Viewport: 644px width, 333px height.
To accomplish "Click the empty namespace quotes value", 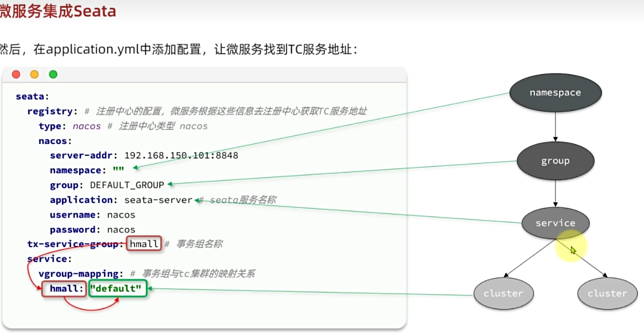I will click(118, 170).
